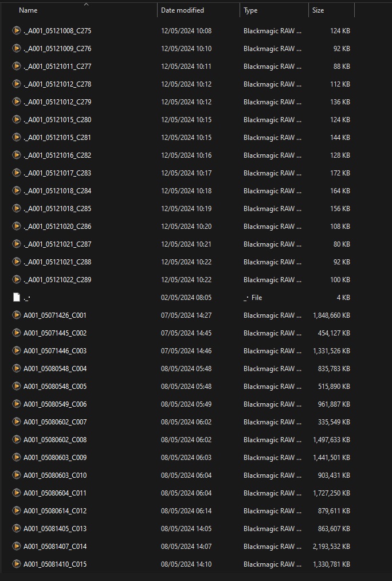
Task: Click size value 1,497,633 KB
Action: coord(331,440)
